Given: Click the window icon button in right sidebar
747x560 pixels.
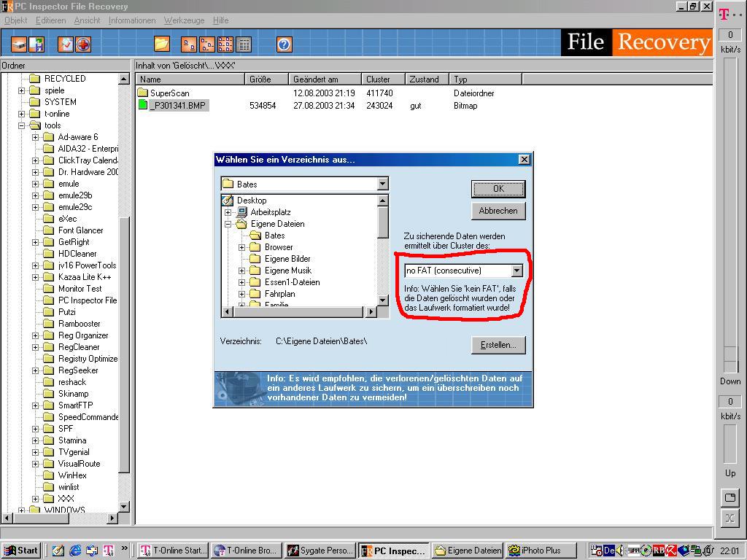Looking at the screenshot, I should tap(729, 498).
